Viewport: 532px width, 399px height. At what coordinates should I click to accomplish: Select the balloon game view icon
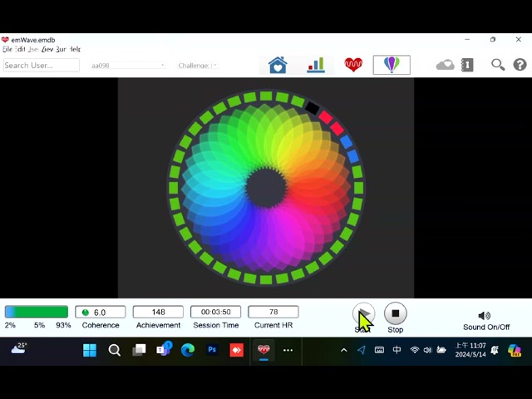(x=392, y=65)
